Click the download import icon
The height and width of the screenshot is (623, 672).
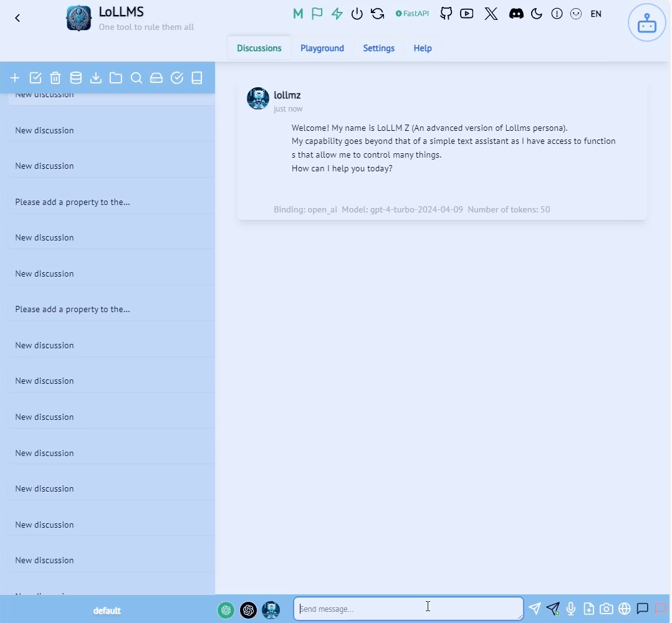point(96,78)
